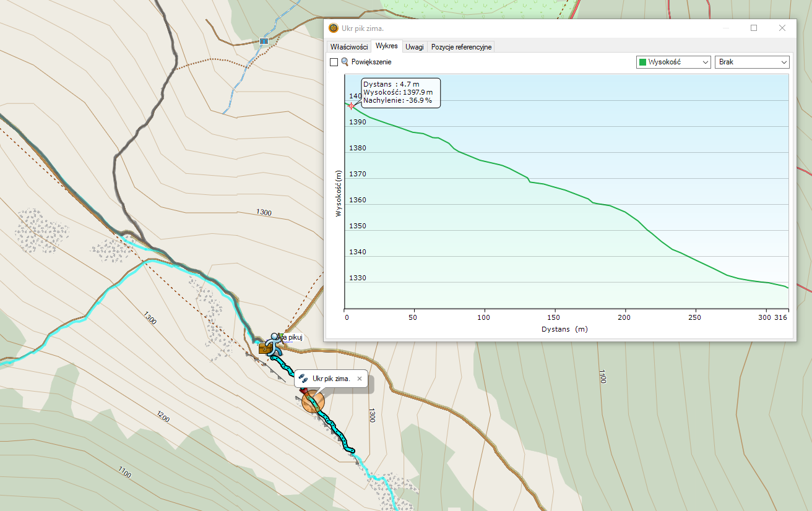The height and width of the screenshot is (511, 812).
Task: Select the Pozycje referencyjne tab
Action: coord(461,47)
